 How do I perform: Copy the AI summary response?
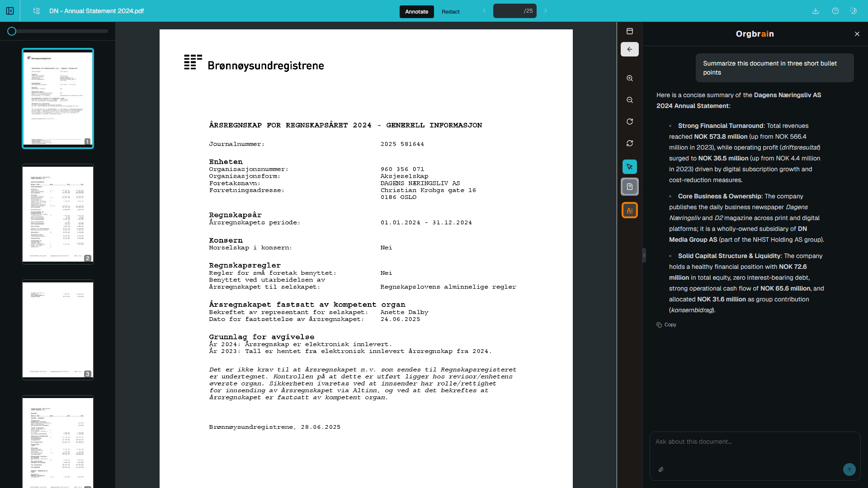pos(666,324)
